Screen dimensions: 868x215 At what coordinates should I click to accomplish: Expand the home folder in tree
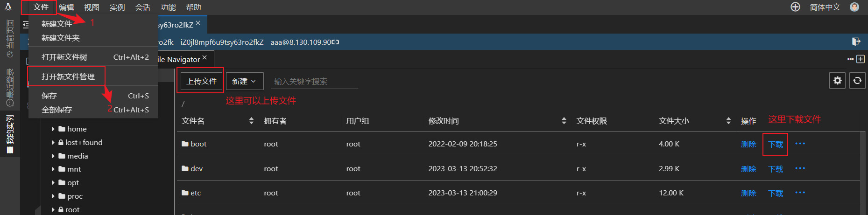53,129
